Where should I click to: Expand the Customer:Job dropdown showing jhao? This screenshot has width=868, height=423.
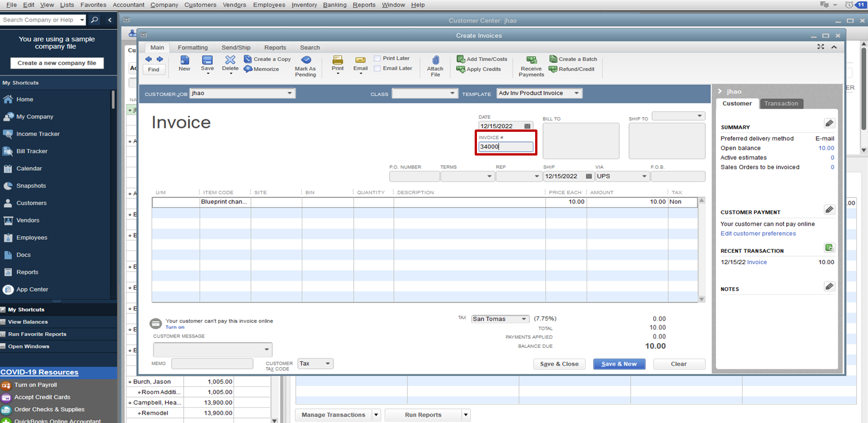[290, 93]
